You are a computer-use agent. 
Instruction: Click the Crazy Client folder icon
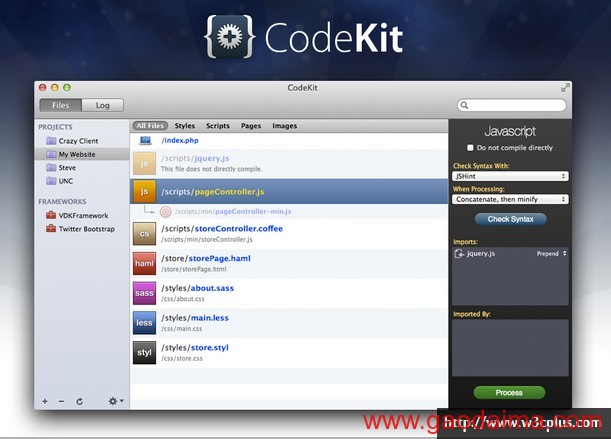(x=51, y=141)
